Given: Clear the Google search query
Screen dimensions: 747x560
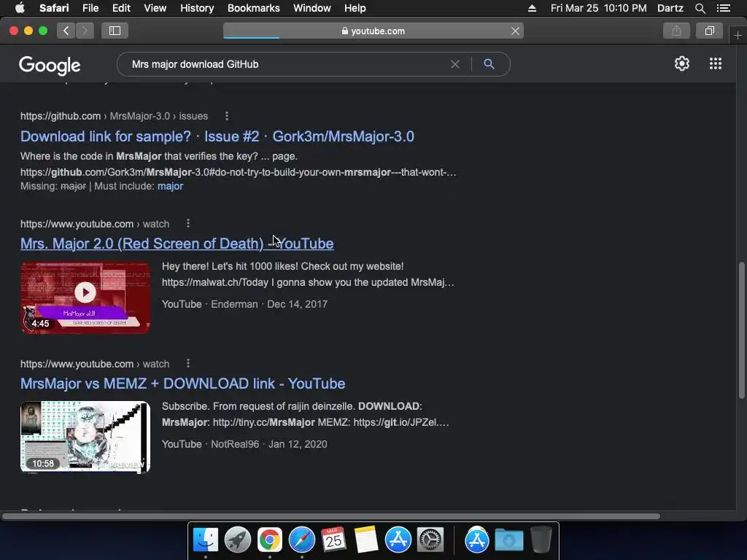Looking at the screenshot, I should coord(455,64).
